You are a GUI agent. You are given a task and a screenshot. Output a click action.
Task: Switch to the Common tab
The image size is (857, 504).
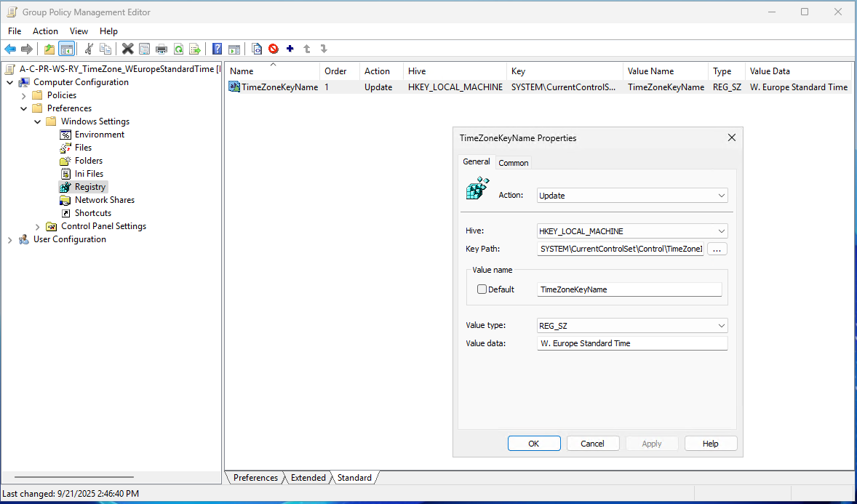tap(514, 163)
